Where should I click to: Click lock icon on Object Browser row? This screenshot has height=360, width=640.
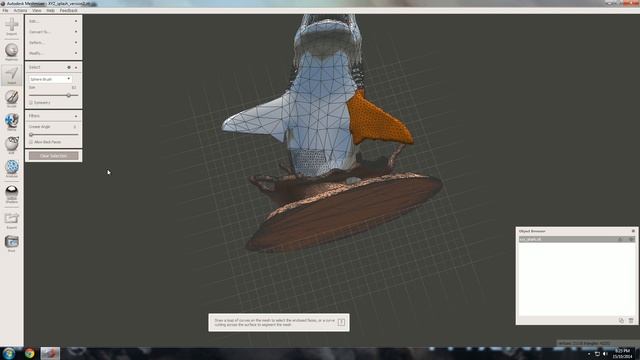(620, 240)
